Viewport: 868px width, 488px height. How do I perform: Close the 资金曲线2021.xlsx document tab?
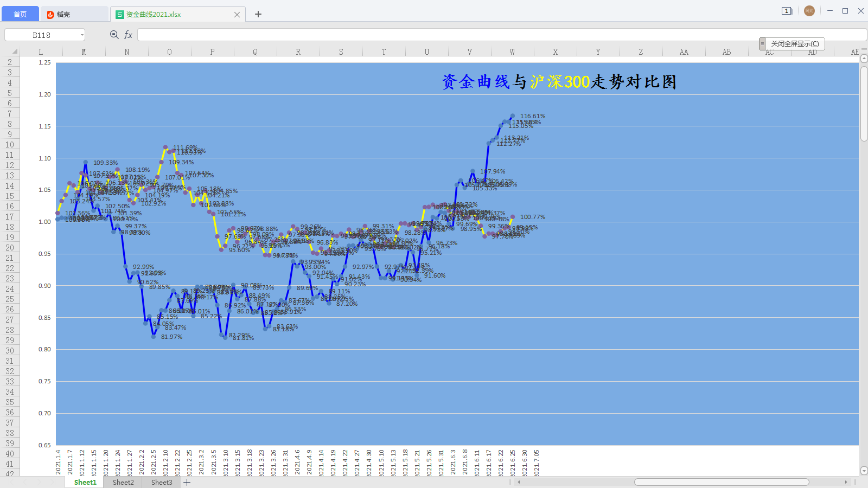click(x=237, y=14)
